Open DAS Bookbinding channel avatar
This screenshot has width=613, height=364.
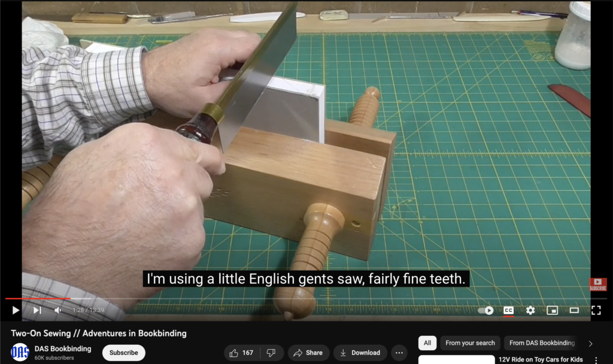pyautogui.click(x=20, y=352)
